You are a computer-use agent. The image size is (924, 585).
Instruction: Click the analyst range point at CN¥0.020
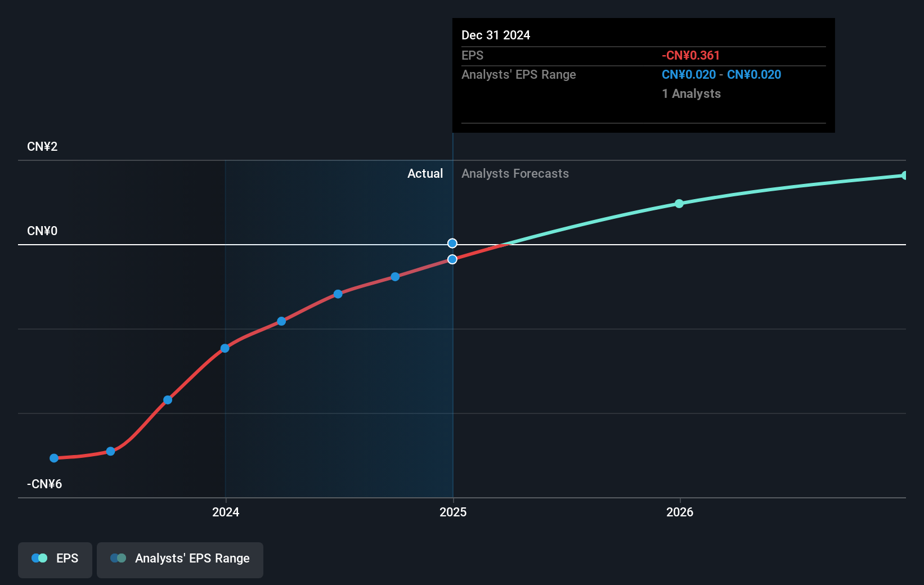coord(452,243)
